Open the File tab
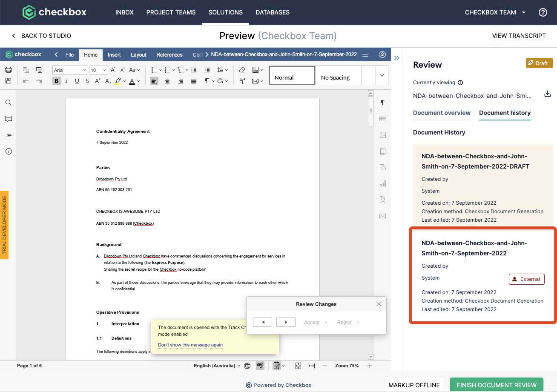The width and height of the screenshot is (557, 392). coord(69,54)
